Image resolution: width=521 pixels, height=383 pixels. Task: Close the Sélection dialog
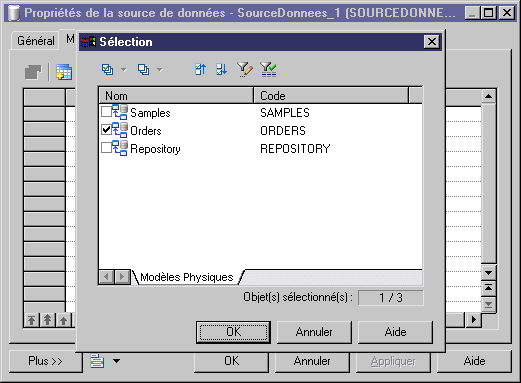(x=432, y=42)
